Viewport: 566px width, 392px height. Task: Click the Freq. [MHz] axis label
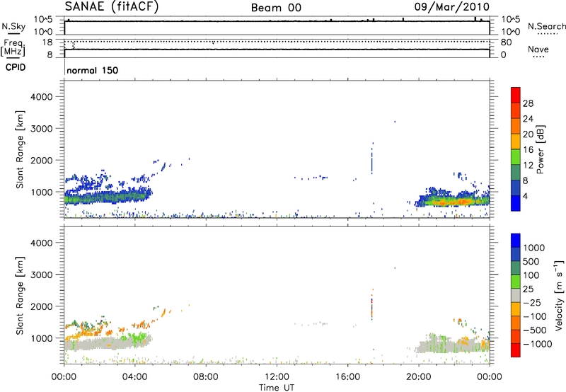click(13, 47)
